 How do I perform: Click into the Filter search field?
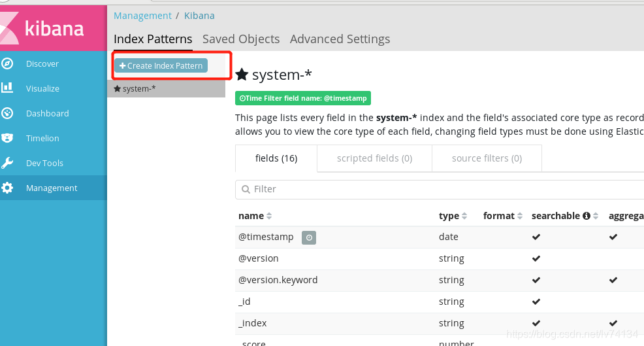[440, 189]
